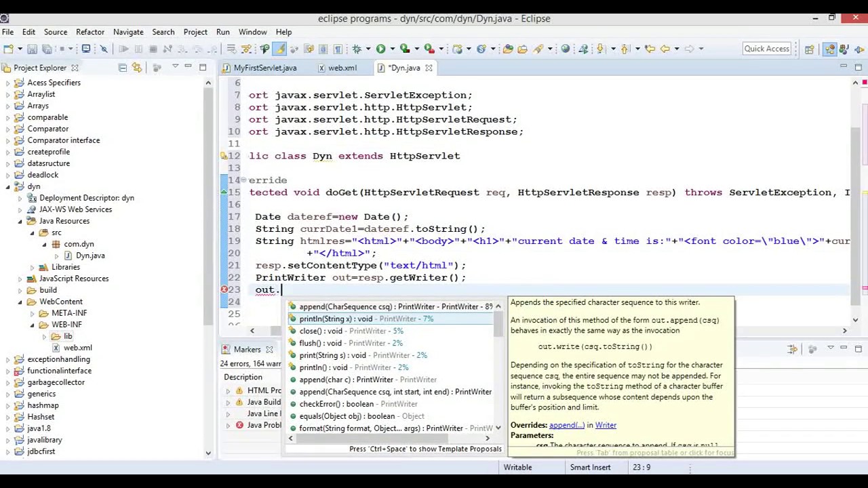Open the append(...) link in Javadoc
The image size is (868, 488).
[x=566, y=425]
